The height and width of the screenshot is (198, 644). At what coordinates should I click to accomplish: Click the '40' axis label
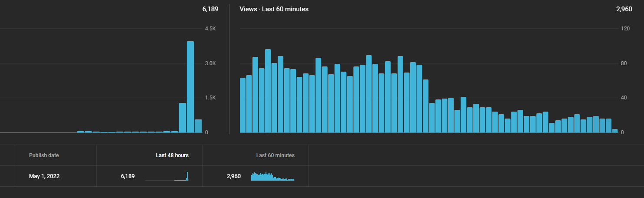[624, 98]
